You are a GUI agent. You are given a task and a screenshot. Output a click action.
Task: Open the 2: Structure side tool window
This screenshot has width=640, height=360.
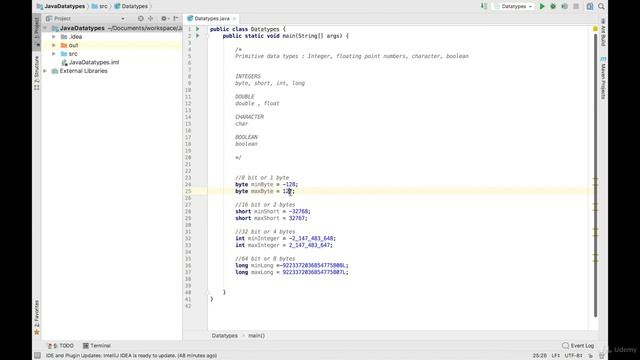pyautogui.click(x=37, y=73)
